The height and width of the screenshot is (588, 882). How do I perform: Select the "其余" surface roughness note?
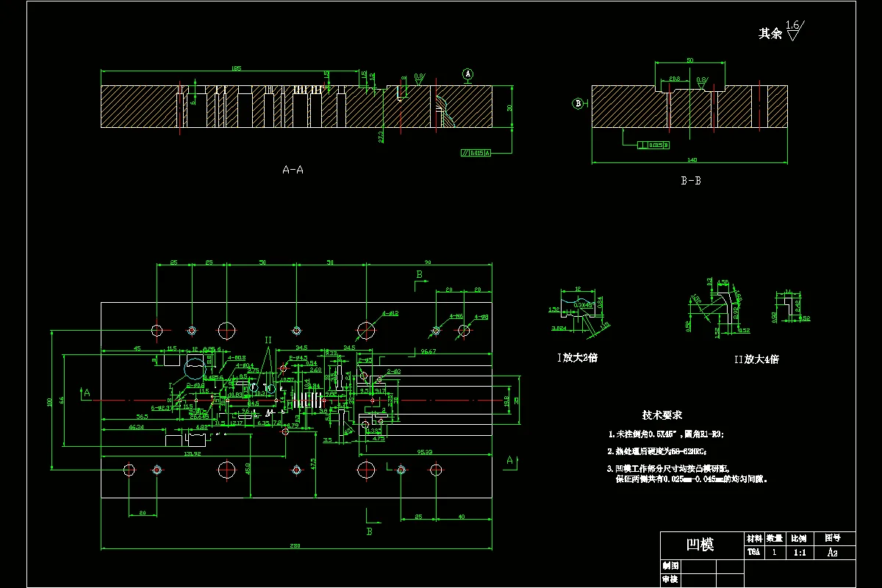coord(770,33)
